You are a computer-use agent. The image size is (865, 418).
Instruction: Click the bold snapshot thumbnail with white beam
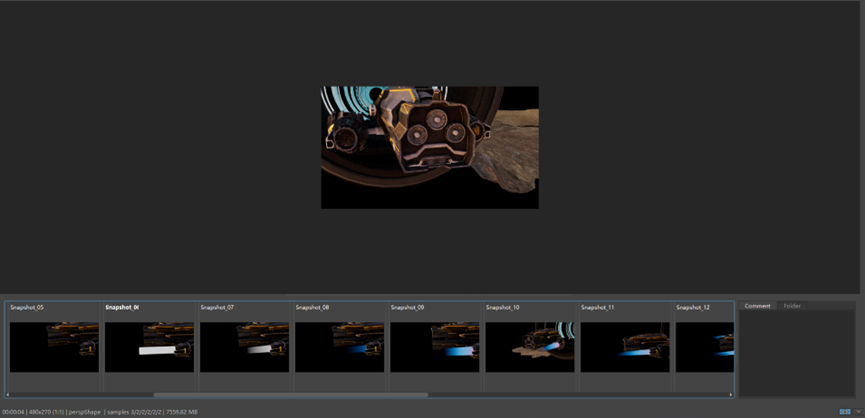click(x=149, y=347)
